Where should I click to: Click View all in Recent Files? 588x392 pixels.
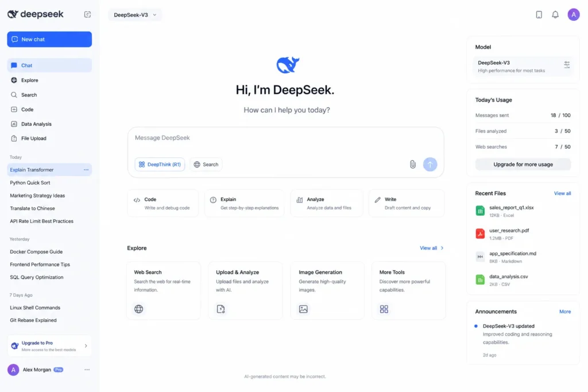pyautogui.click(x=562, y=193)
